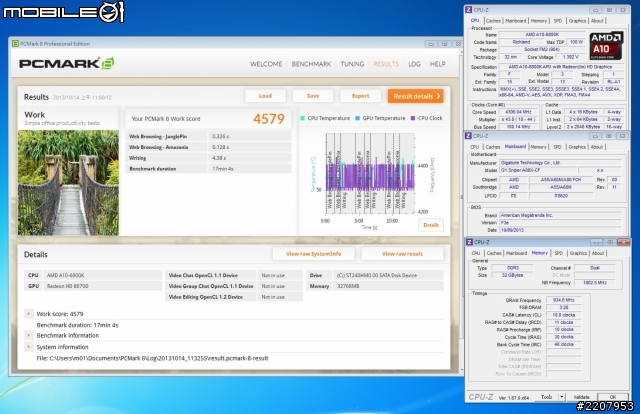Click the Validate button in CPU-Z

coord(581,397)
